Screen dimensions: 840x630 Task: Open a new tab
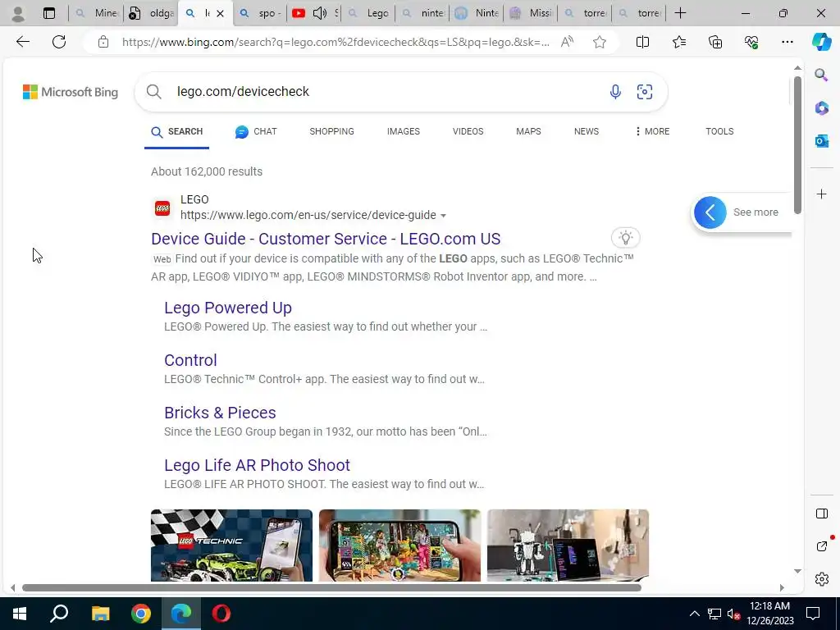pos(680,13)
